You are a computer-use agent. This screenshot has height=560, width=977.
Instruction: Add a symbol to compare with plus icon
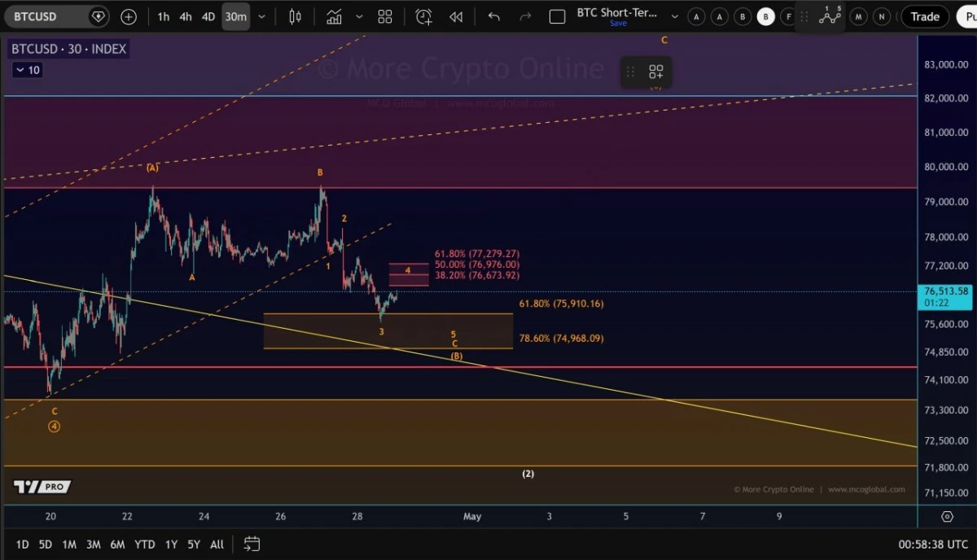129,16
